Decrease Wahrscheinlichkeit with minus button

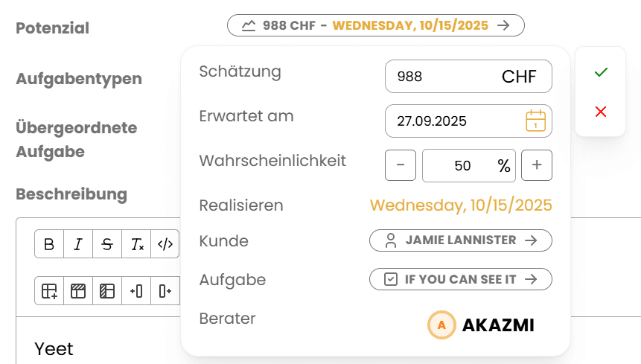click(x=401, y=166)
